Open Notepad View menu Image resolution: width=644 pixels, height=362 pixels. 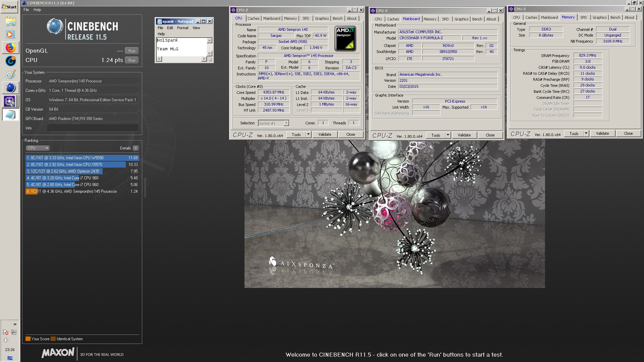[x=196, y=28]
